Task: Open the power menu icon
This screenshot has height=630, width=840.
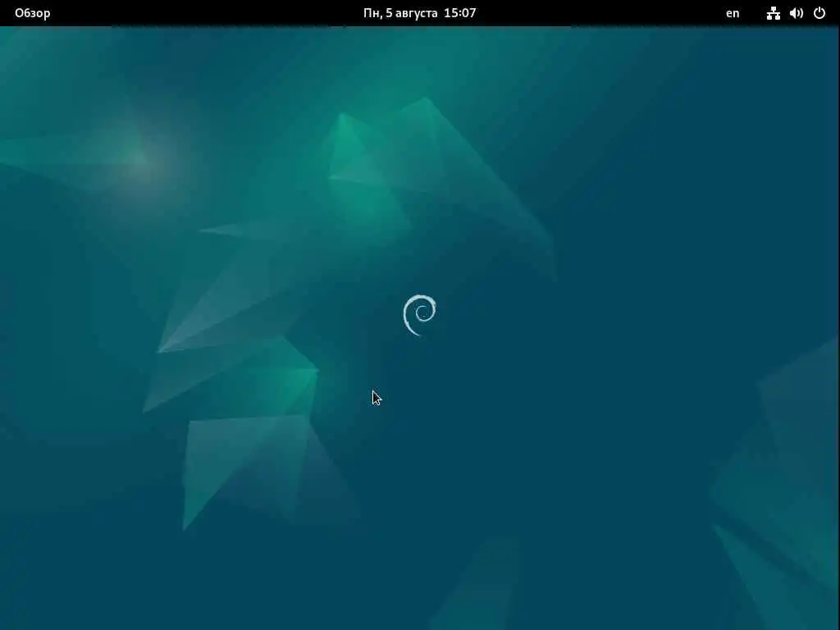Action: tap(819, 13)
